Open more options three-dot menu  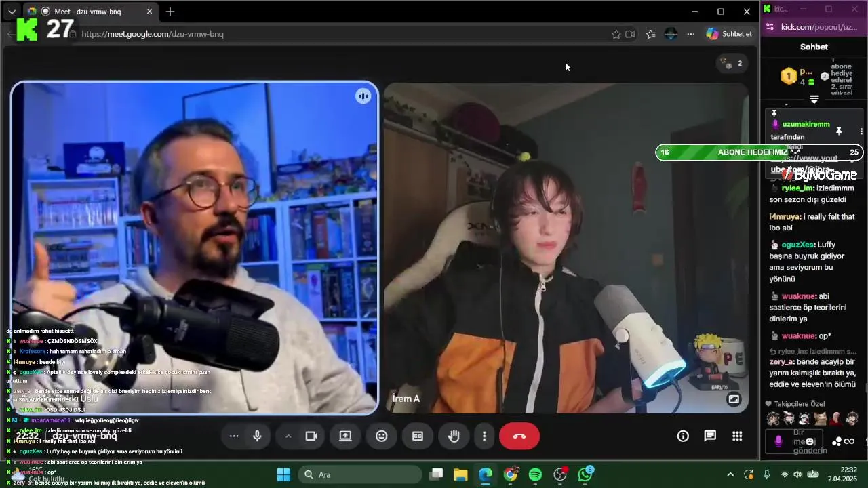pyautogui.click(x=484, y=436)
